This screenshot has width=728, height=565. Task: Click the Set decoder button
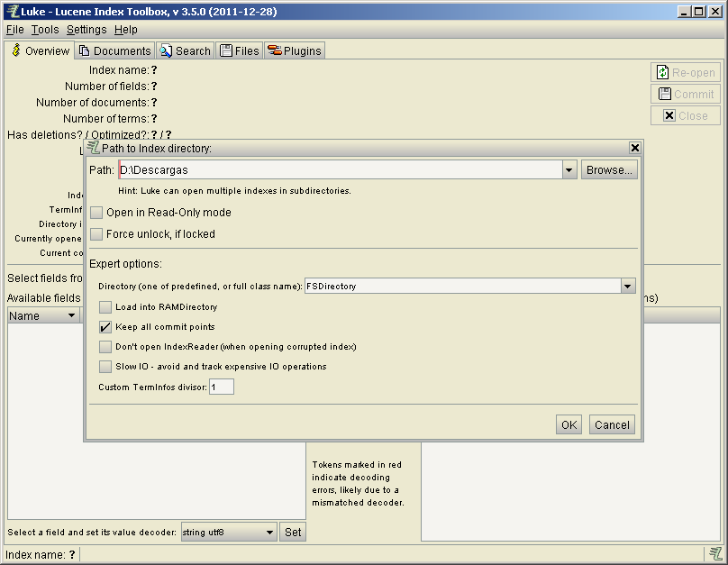(x=293, y=532)
